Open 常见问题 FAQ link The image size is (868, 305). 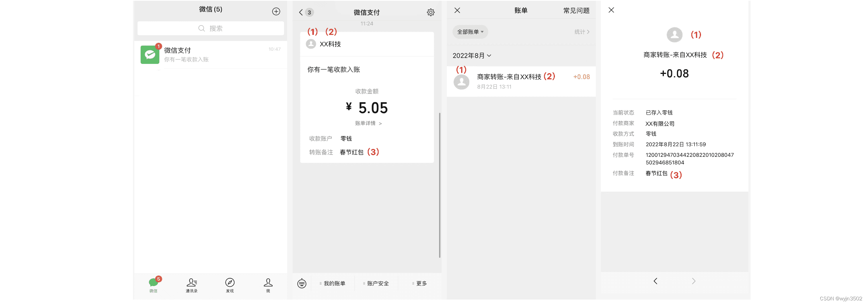click(576, 10)
